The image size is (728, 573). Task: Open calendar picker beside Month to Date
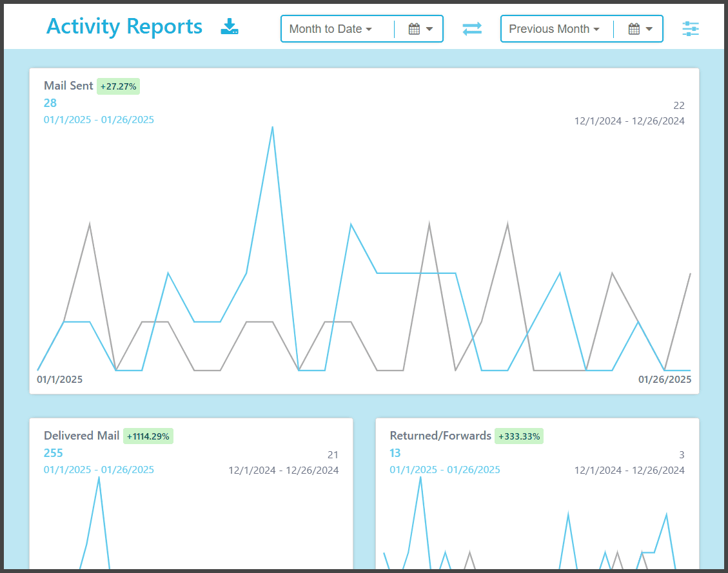tap(420, 29)
